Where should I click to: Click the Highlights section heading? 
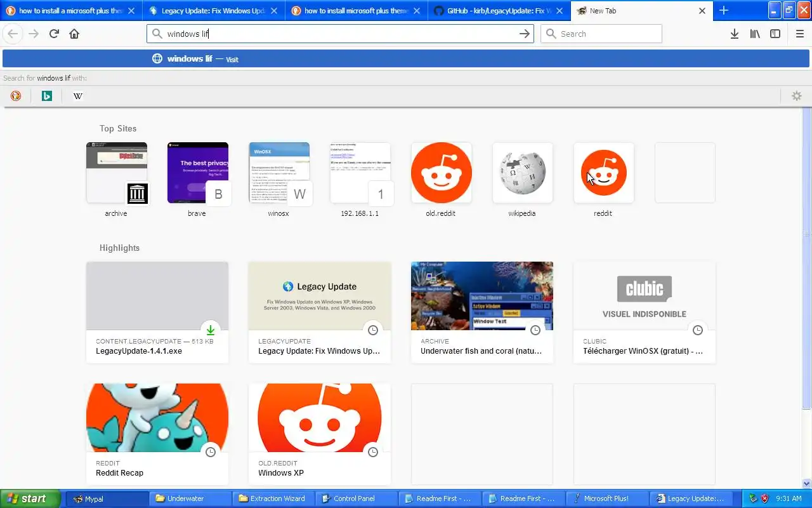pyautogui.click(x=119, y=248)
